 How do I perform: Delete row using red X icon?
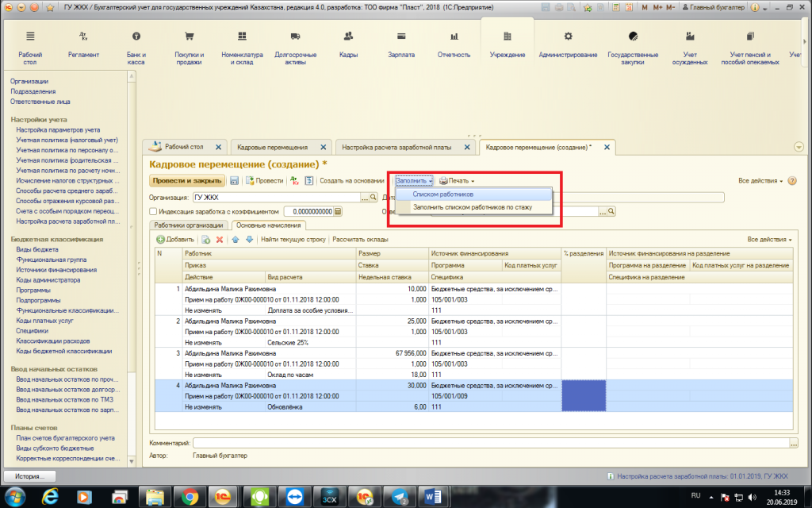219,239
